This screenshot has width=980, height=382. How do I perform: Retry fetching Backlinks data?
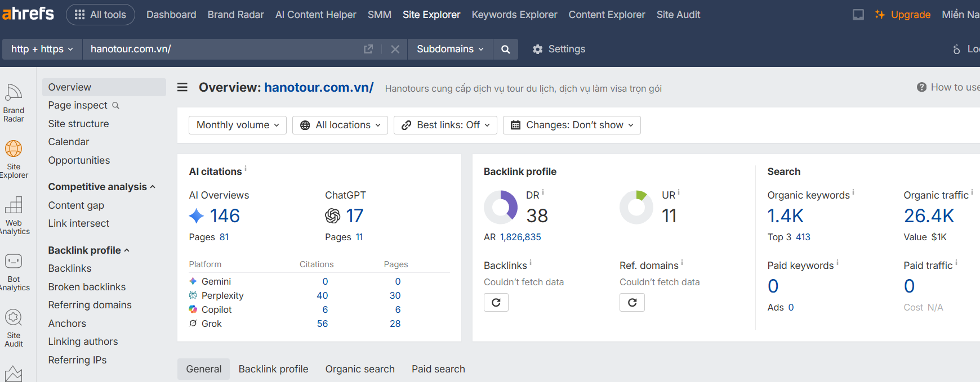coord(496,303)
